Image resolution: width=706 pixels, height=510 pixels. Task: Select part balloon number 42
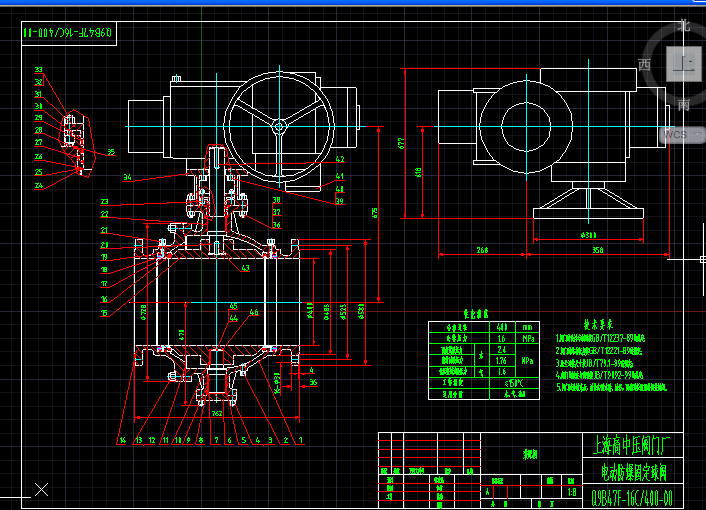[340, 159]
